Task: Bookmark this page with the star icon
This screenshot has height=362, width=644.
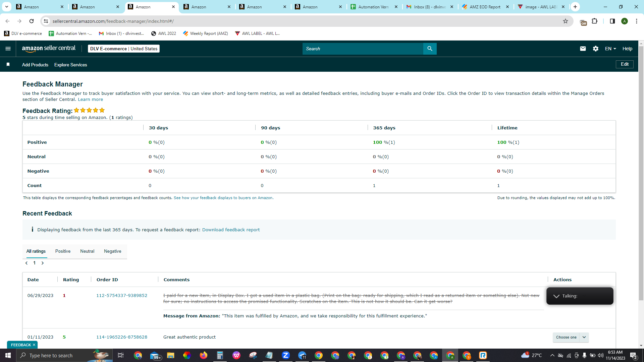Action: coord(566,21)
